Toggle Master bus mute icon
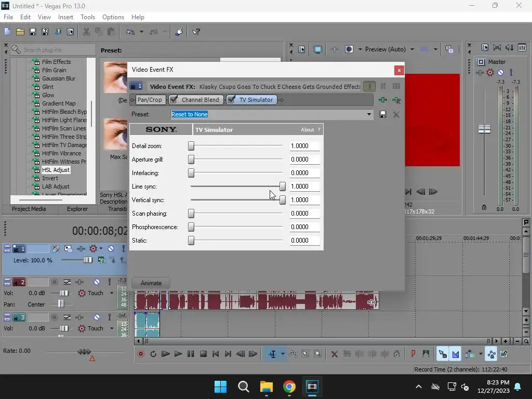 pos(500,72)
